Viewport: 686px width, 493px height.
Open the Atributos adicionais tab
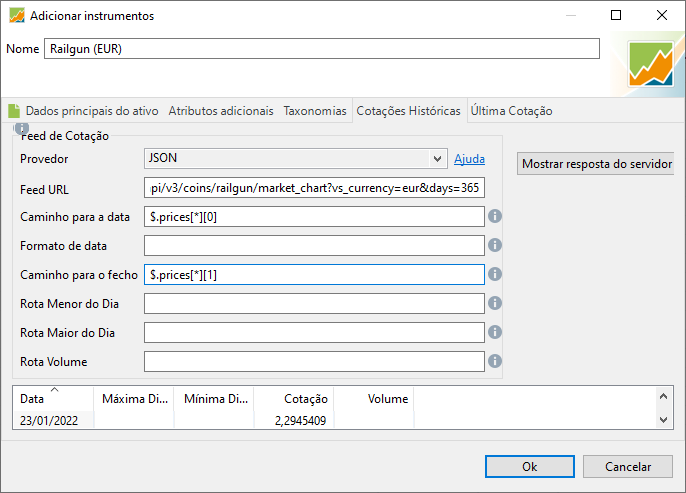tap(221, 111)
